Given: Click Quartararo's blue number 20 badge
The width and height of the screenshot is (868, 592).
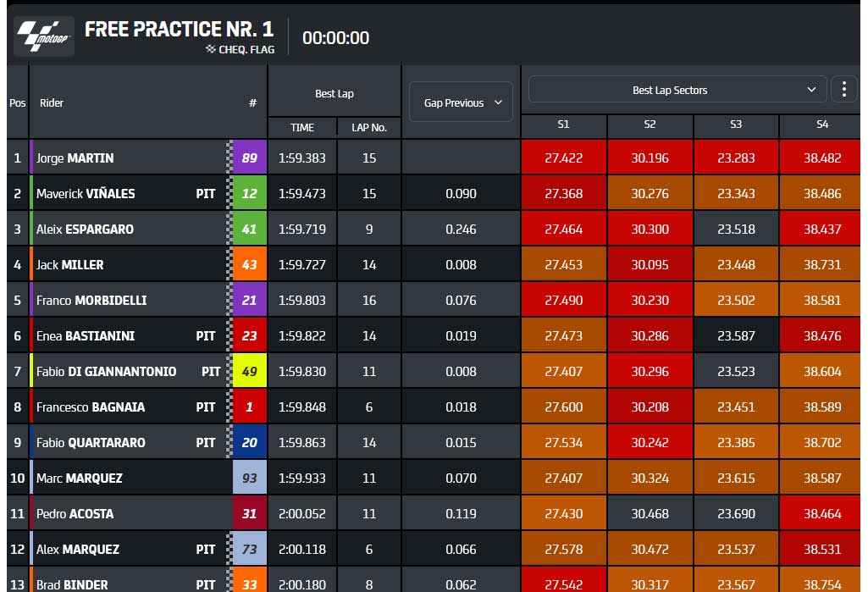Looking at the screenshot, I should tap(249, 442).
